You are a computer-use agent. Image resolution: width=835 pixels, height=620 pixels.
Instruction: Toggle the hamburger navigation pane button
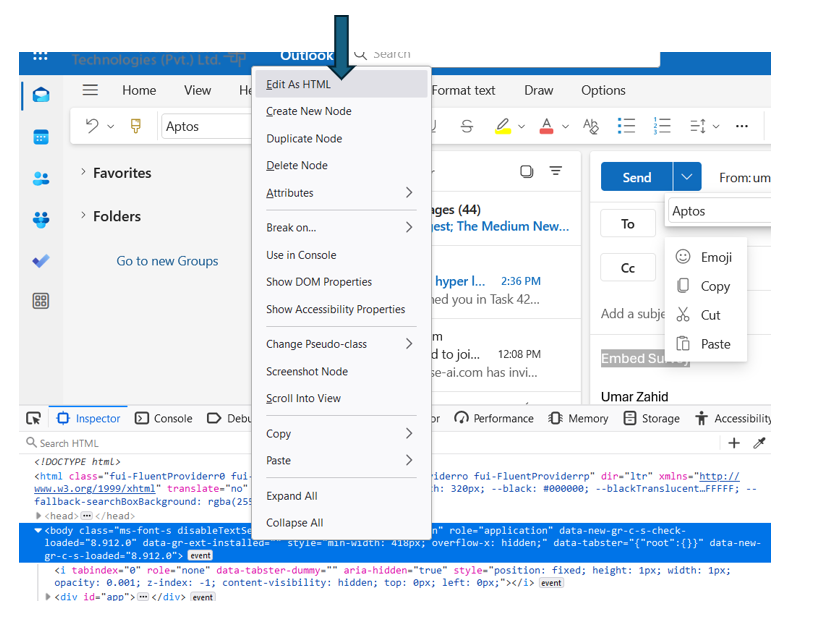click(x=90, y=90)
